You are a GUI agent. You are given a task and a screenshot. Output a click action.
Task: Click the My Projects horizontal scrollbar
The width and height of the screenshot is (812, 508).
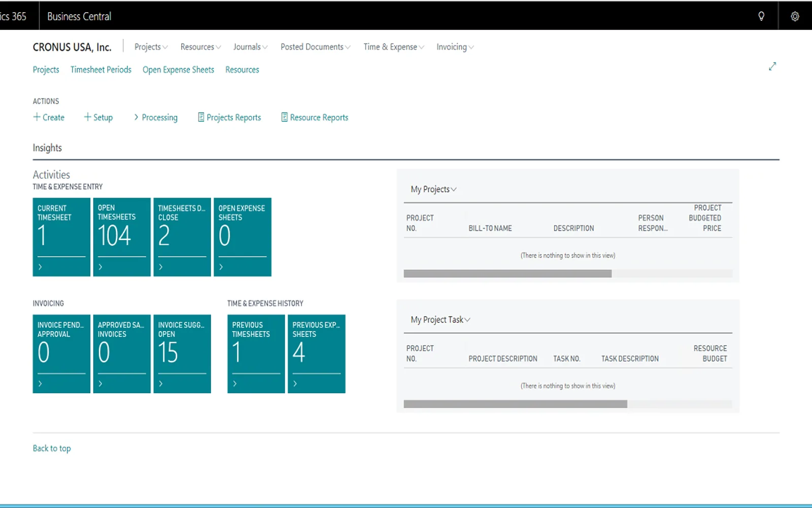[x=507, y=274]
